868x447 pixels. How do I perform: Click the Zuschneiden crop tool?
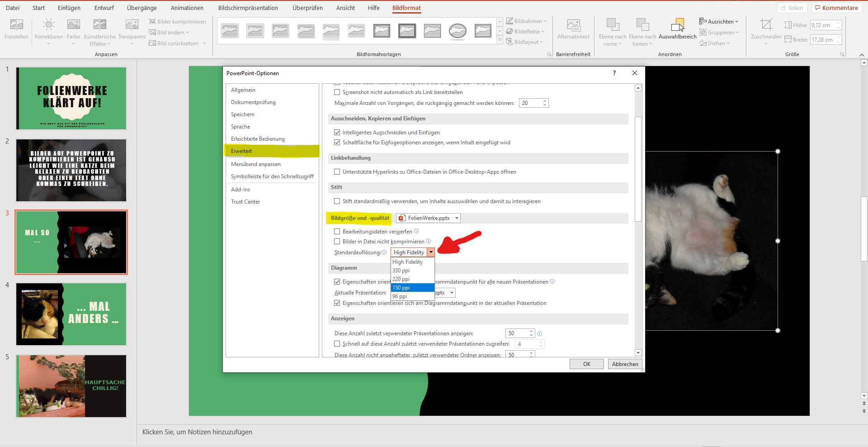point(766,25)
